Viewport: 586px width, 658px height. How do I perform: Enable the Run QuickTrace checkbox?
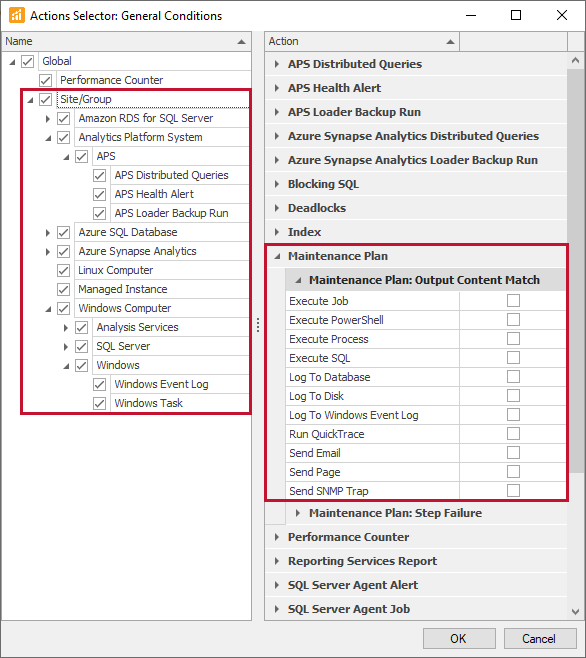pyautogui.click(x=513, y=434)
